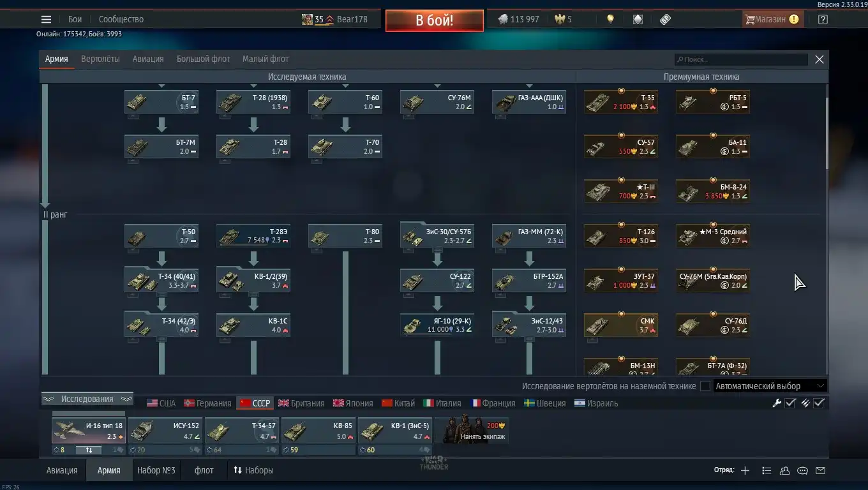Image resolution: width=868 pixels, height=490 pixels.
Task: Select the Китай nation
Action: pos(398,403)
